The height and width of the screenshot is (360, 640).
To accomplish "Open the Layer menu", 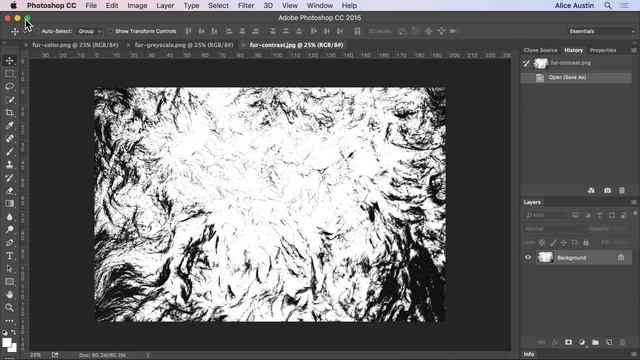I will pos(165,6).
